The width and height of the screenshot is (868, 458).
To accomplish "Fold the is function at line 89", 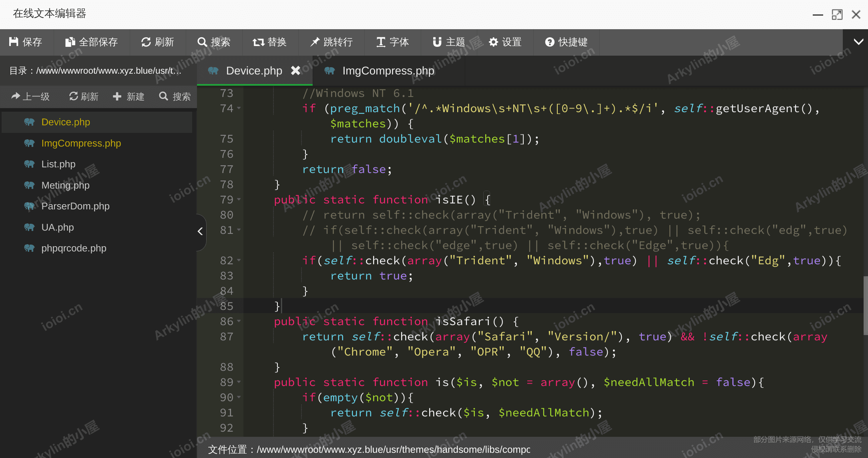I will coord(239,382).
